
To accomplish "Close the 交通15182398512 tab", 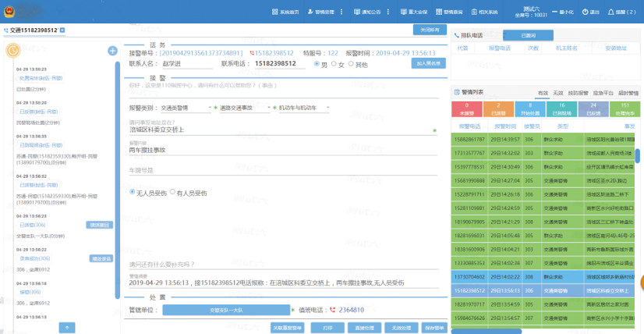I will click(x=62, y=30).
